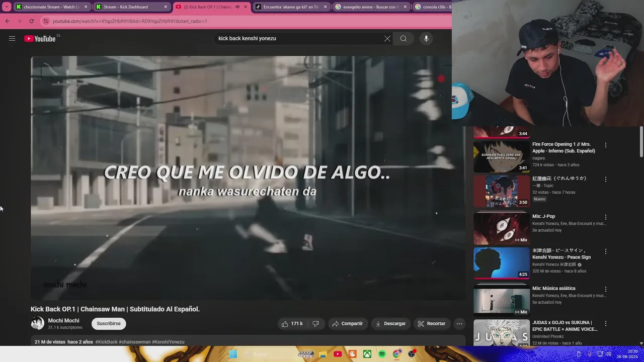Open the YouTube app in taskbar
The image size is (644, 362).
[x=337, y=354]
